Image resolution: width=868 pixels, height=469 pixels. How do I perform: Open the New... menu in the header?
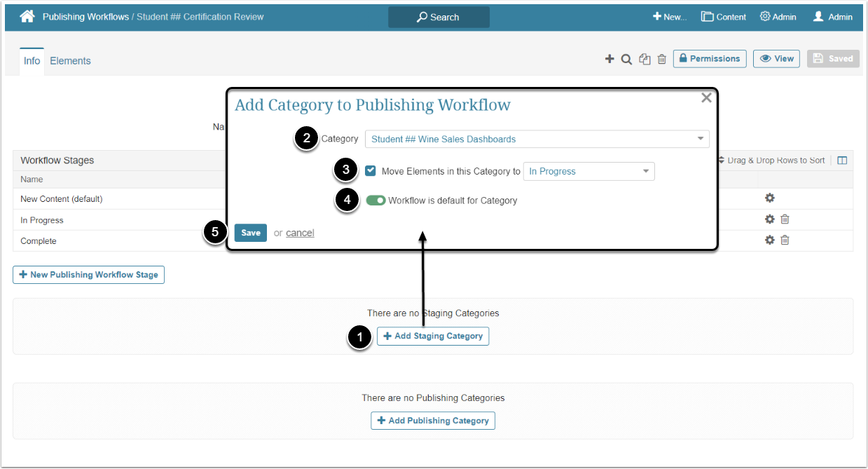click(670, 17)
